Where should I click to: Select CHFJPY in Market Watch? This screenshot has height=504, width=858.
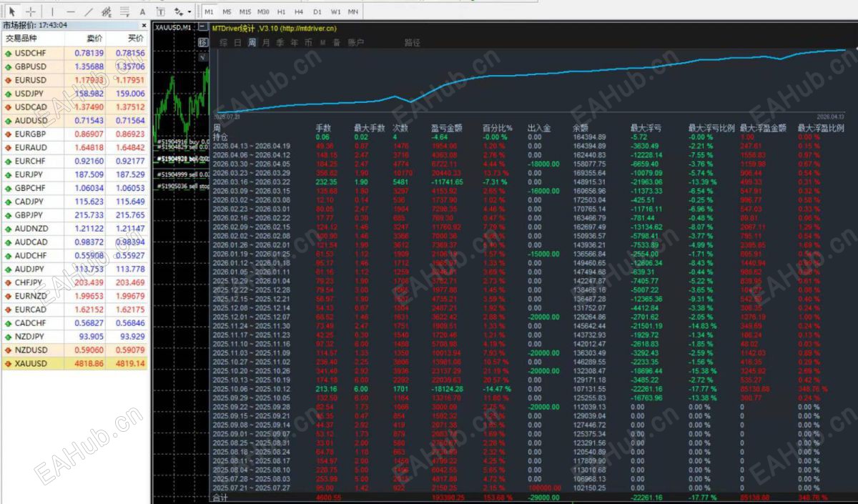click(74, 282)
